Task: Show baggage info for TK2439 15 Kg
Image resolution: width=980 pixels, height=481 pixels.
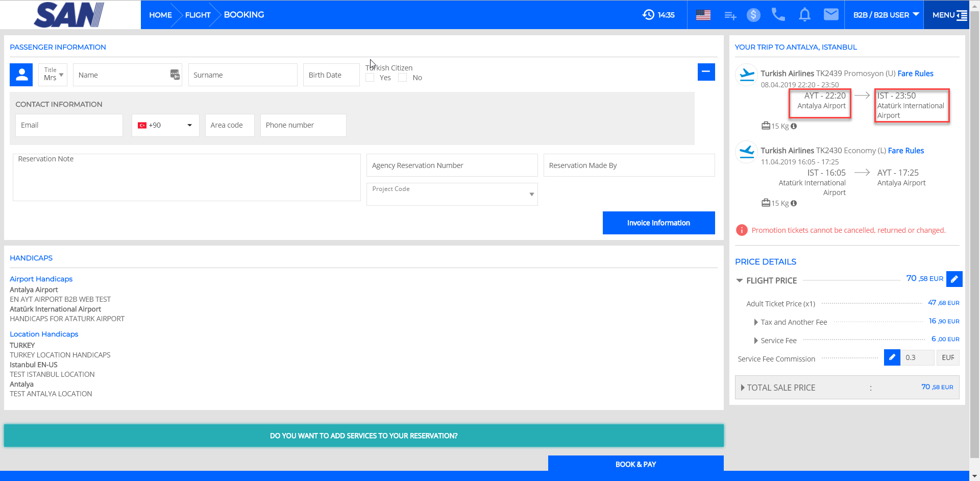Action: click(794, 126)
